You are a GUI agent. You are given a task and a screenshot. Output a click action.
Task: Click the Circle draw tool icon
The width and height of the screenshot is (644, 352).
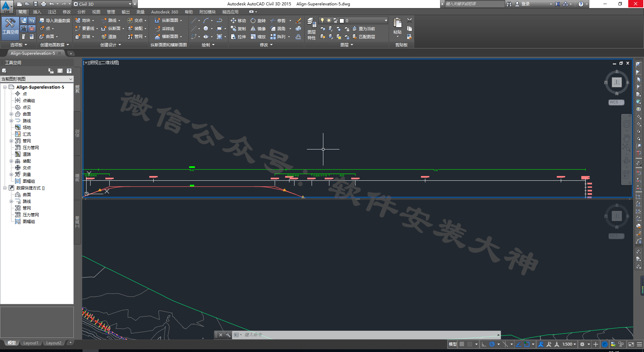click(x=206, y=29)
